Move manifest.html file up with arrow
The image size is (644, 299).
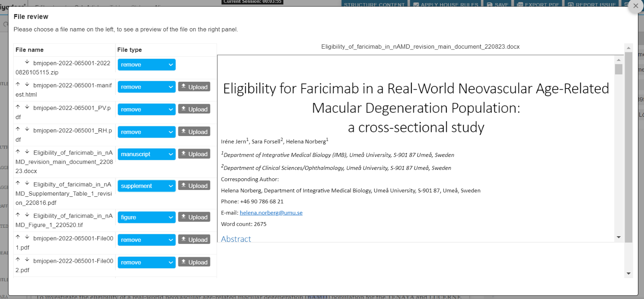[18, 85]
